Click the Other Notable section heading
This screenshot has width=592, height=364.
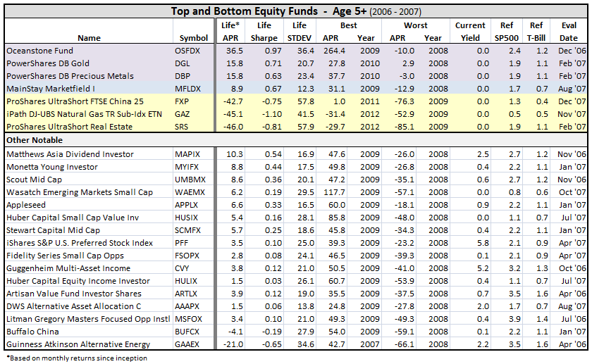(31, 141)
